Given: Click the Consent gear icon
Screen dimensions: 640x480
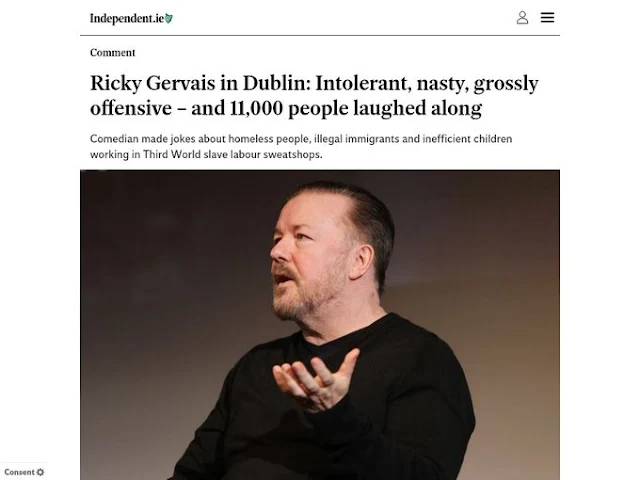Looking at the screenshot, I should (40, 472).
